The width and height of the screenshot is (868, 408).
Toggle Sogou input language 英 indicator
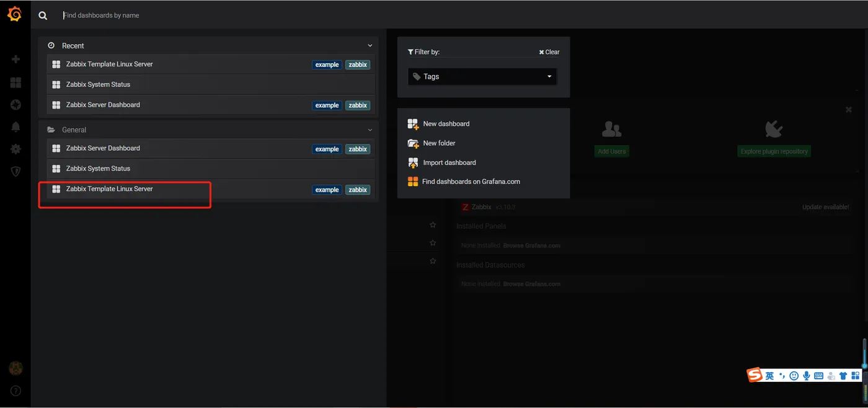click(x=769, y=376)
